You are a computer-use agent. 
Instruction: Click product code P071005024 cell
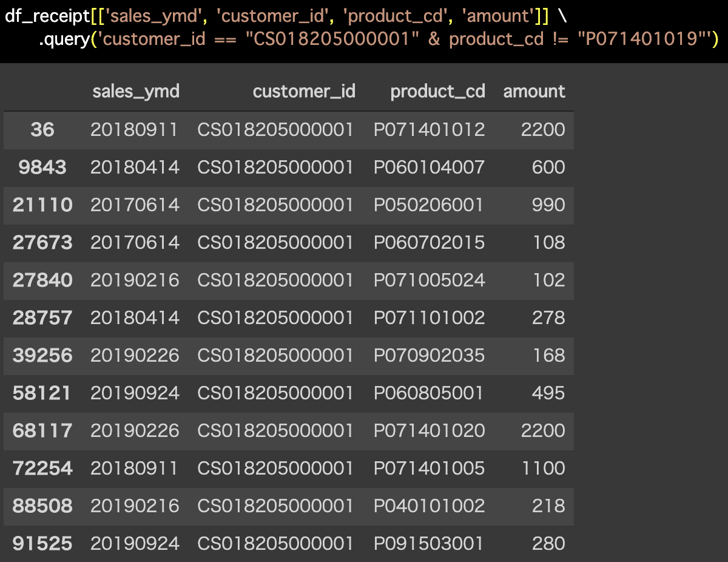[x=429, y=280]
